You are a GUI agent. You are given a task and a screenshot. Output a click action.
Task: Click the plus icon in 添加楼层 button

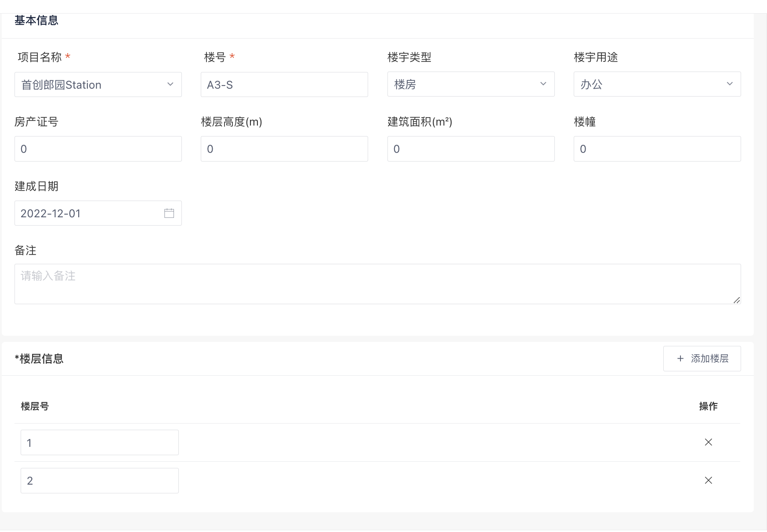[x=680, y=359]
